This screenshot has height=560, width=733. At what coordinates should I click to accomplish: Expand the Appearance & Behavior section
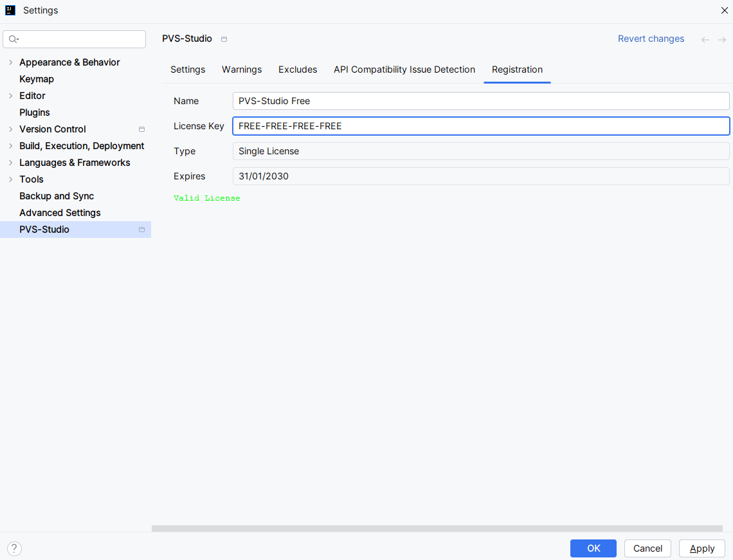click(10, 62)
